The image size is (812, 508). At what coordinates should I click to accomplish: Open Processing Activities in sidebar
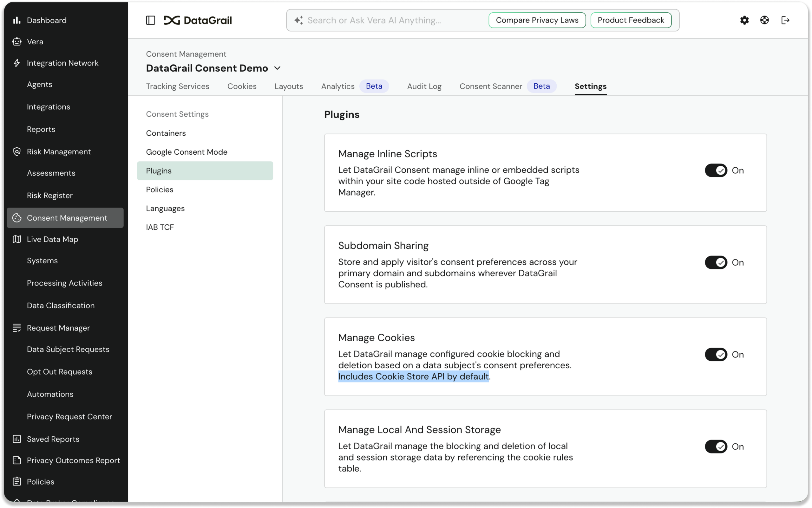tap(65, 283)
